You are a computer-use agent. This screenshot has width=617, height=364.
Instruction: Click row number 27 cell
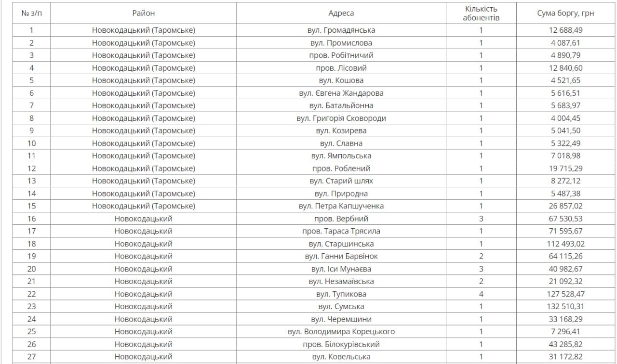(32, 357)
